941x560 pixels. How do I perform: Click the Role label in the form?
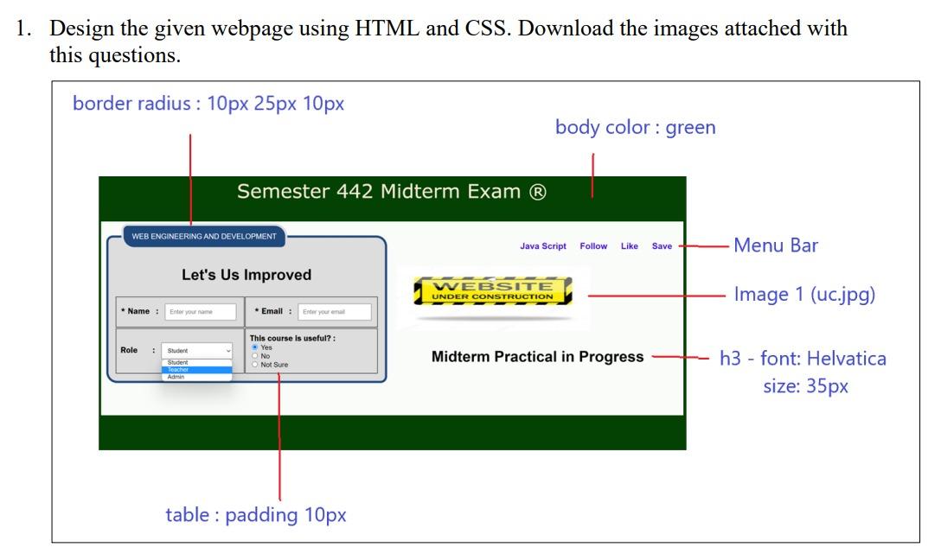(x=127, y=350)
